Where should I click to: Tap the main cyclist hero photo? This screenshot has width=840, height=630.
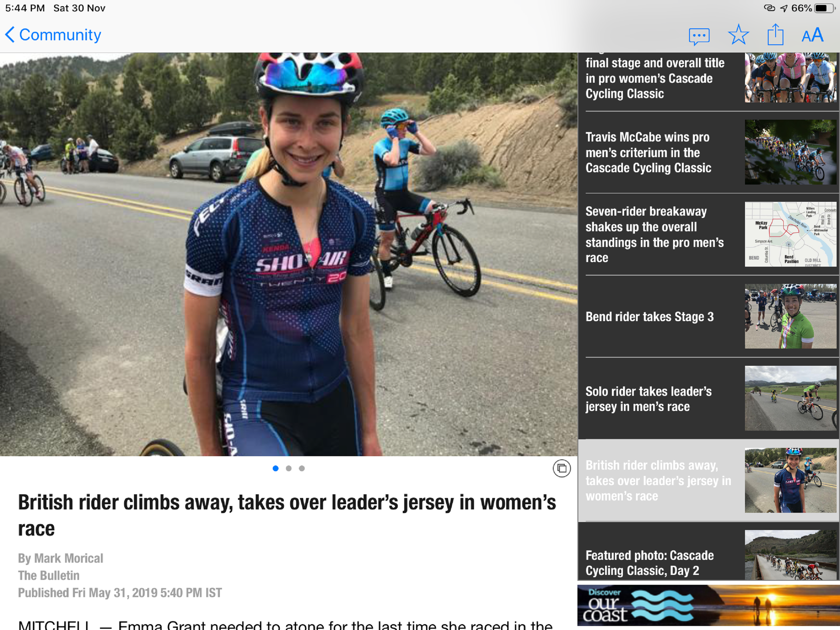pyautogui.click(x=289, y=254)
